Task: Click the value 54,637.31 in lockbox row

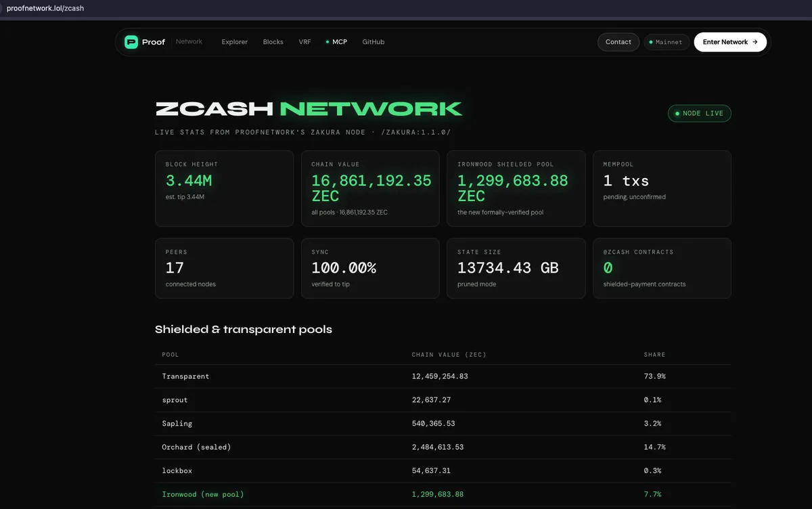Action: [x=431, y=470]
